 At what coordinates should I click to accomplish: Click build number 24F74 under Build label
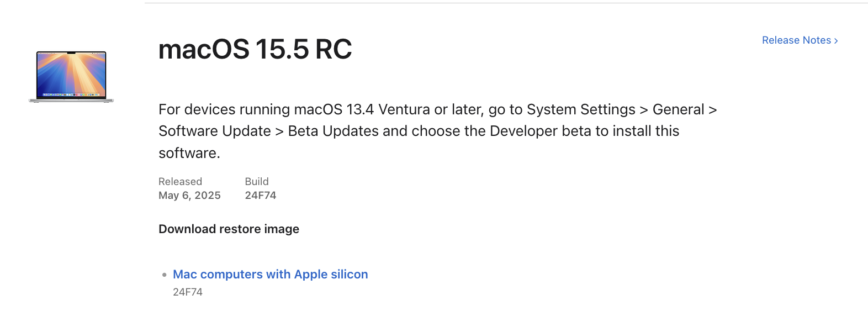click(x=260, y=196)
